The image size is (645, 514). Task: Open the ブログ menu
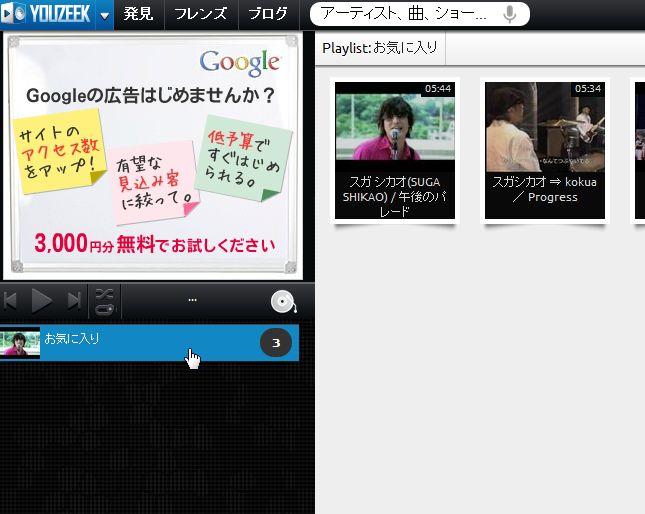(268, 14)
